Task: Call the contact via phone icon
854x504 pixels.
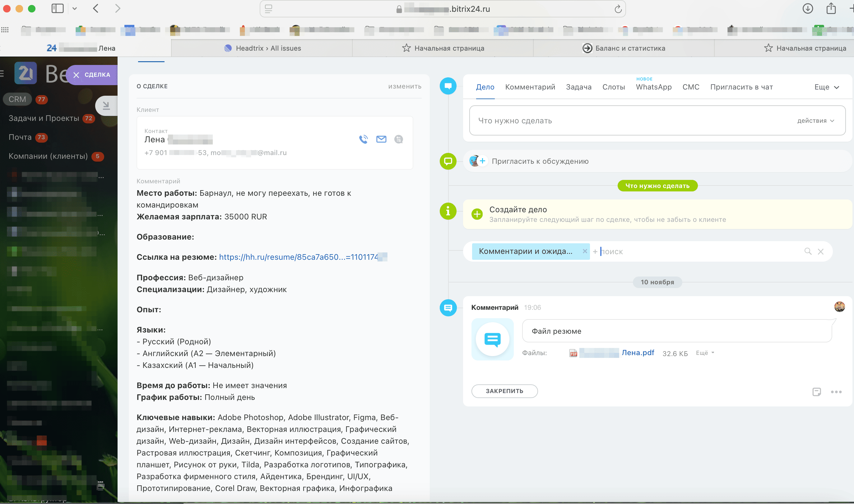Action: point(363,139)
